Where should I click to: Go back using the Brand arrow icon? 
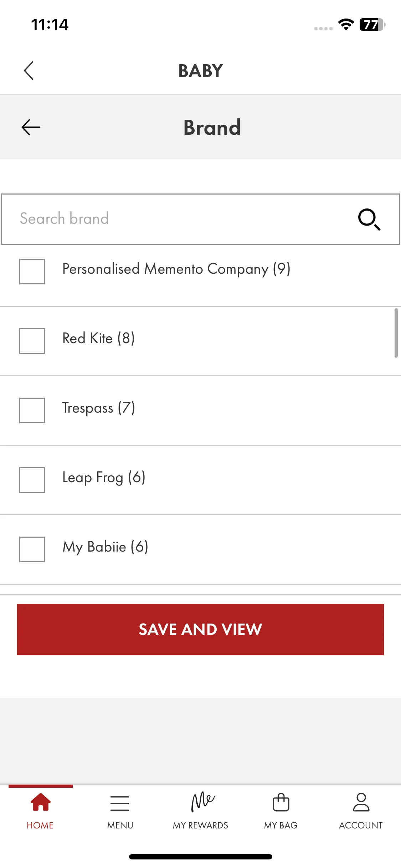[31, 127]
